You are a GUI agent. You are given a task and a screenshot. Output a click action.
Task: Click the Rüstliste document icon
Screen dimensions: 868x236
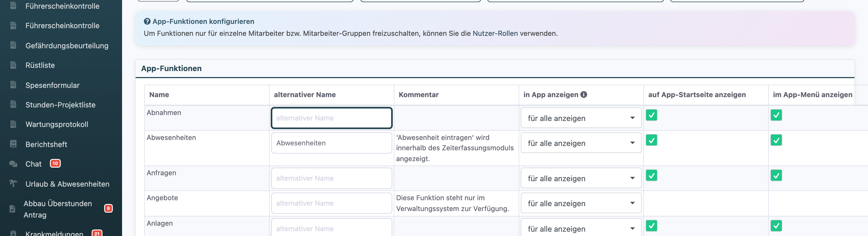tap(13, 65)
